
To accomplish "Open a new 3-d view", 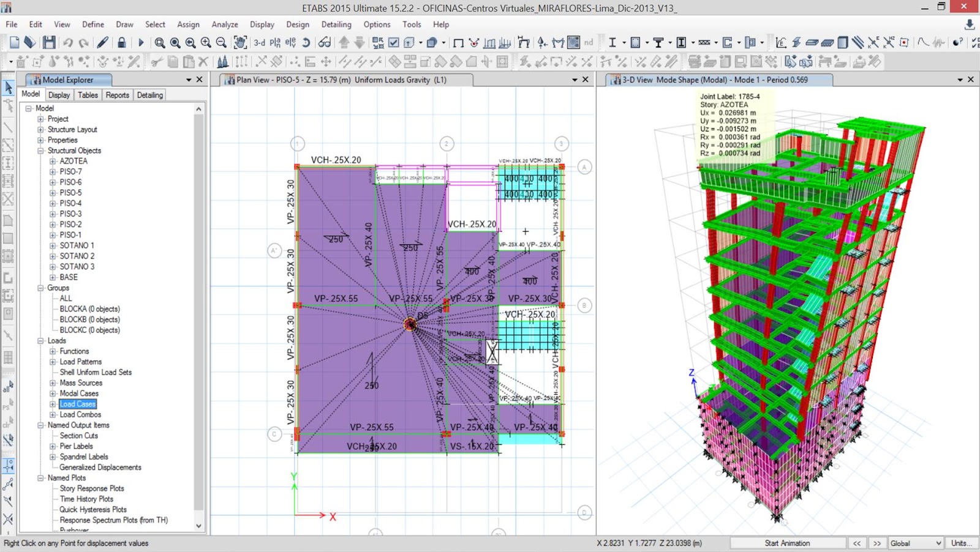I will (258, 42).
